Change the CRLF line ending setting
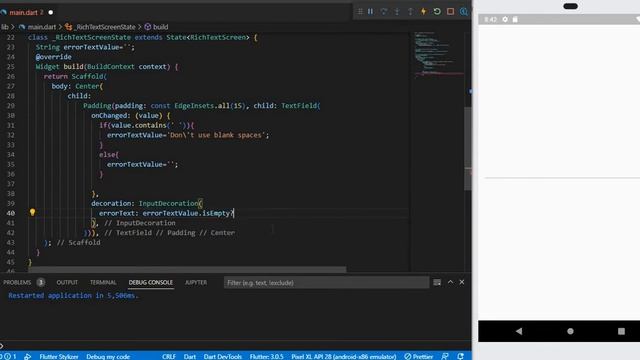 [x=169, y=356]
